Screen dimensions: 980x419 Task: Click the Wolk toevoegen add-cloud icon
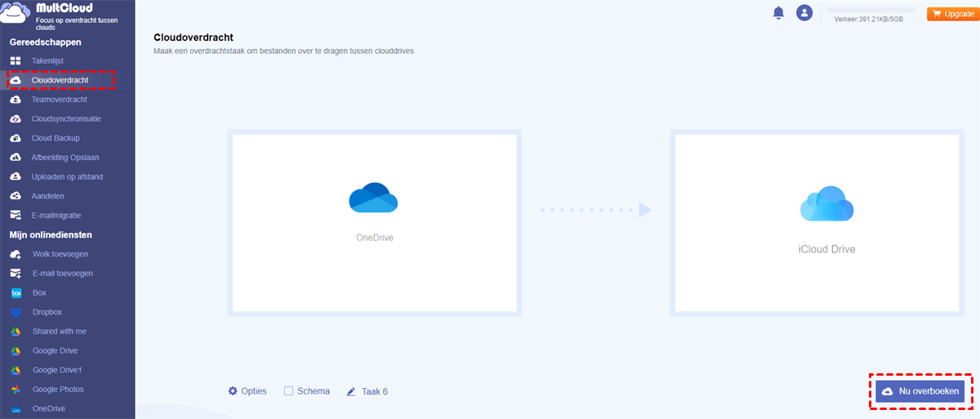click(x=16, y=254)
